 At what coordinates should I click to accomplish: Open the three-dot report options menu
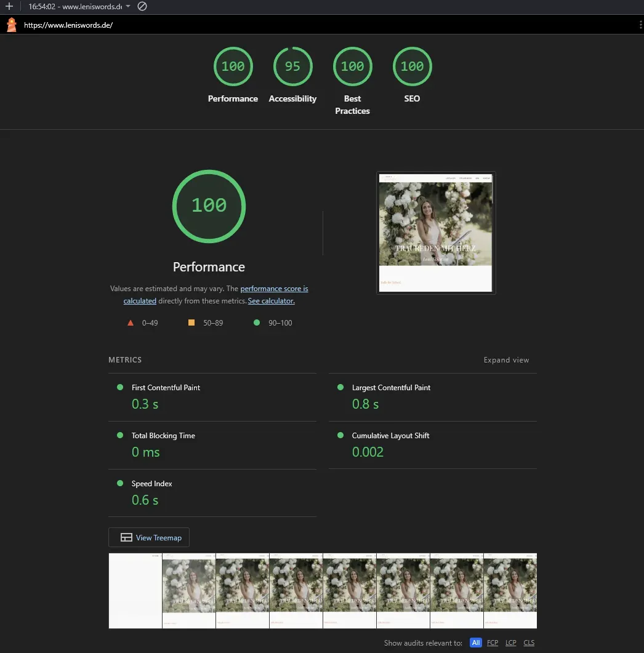640,25
